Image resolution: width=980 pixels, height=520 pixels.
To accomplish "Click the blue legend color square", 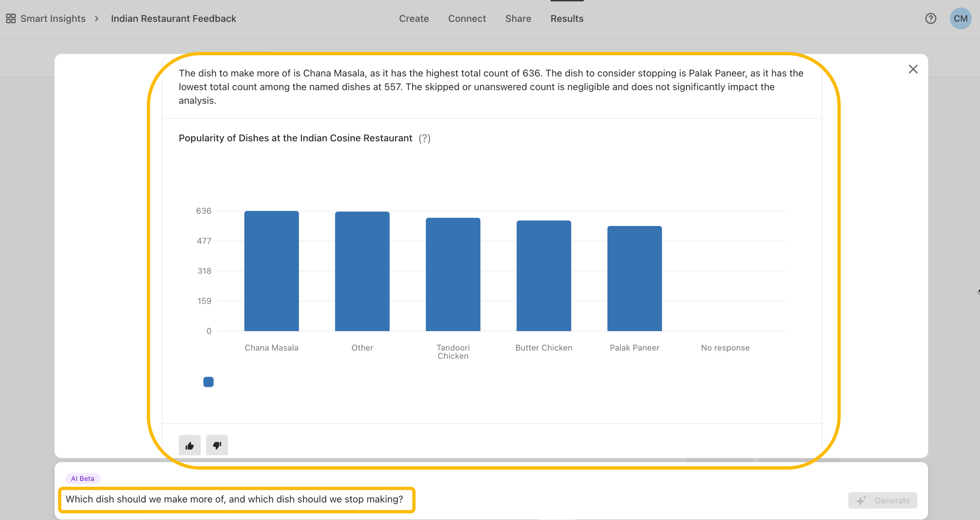I will 208,382.
